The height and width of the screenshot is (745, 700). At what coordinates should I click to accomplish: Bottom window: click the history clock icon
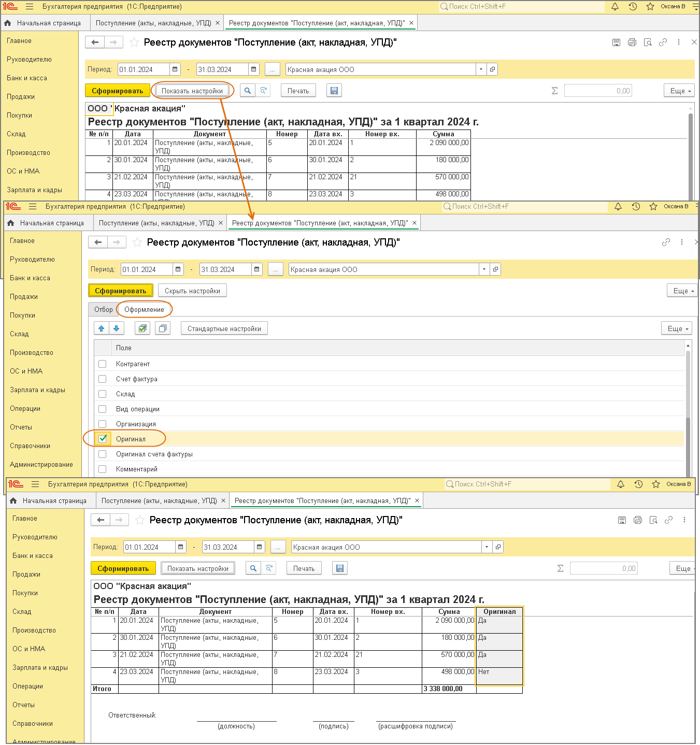pyautogui.click(x=638, y=484)
